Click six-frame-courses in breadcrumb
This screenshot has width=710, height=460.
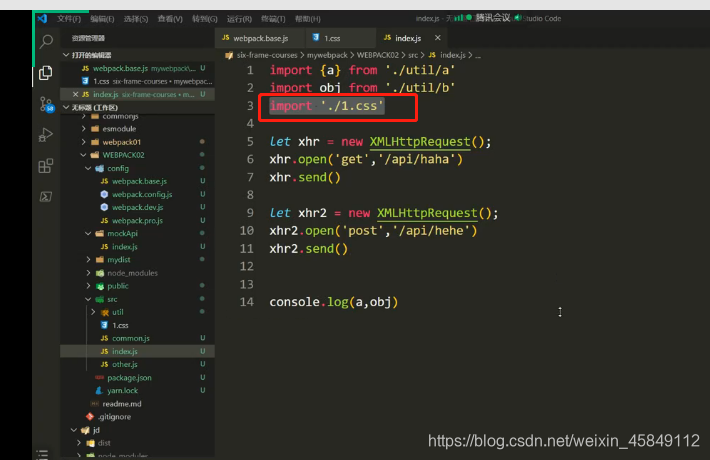267,55
